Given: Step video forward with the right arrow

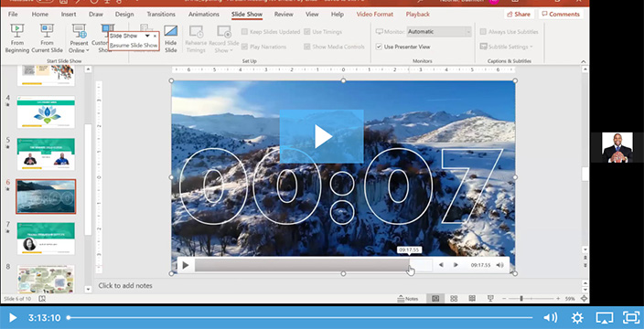Looking at the screenshot, I should [x=456, y=265].
